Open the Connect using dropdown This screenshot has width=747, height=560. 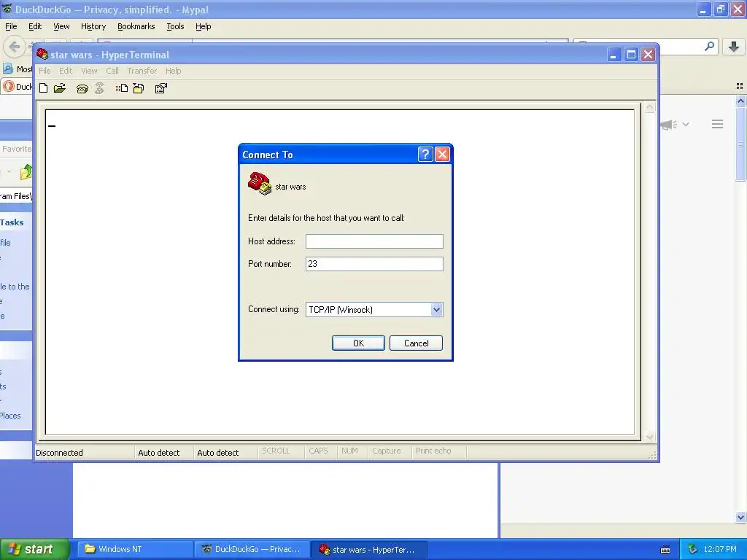pyautogui.click(x=436, y=309)
